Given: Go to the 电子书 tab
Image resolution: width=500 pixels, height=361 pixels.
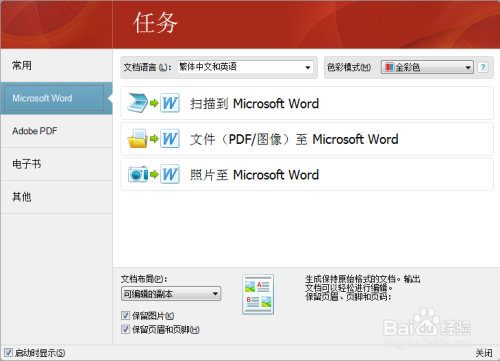Looking at the screenshot, I should [x=57, y=164].
